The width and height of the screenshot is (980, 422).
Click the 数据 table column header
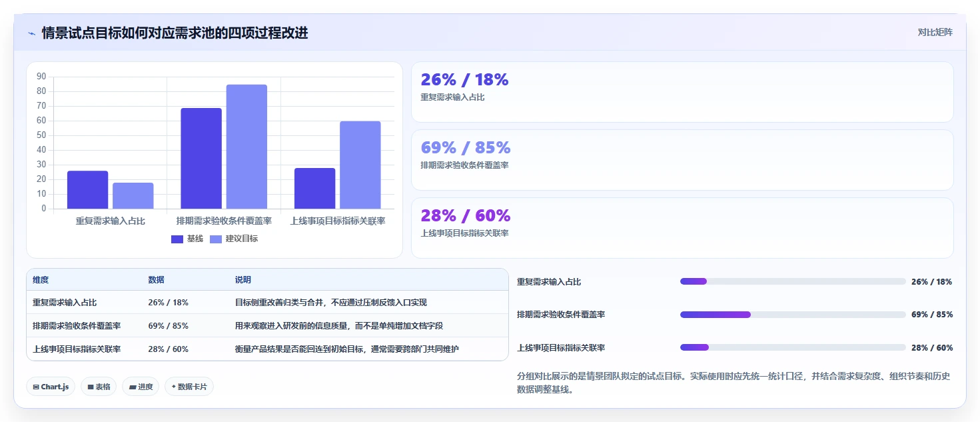[156, 280]
